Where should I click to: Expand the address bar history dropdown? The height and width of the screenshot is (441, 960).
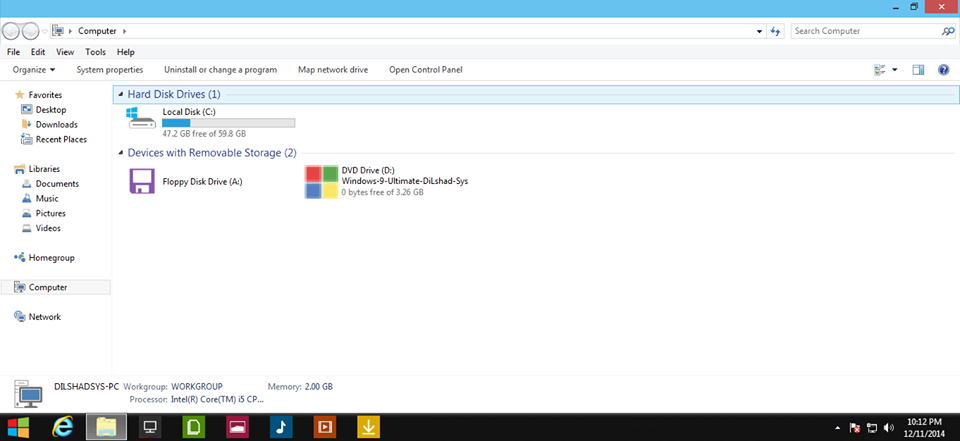(760, 31)
